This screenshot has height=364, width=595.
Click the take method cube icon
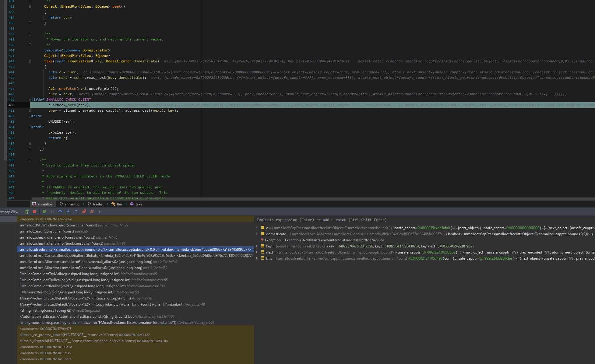tap(132, 204)
